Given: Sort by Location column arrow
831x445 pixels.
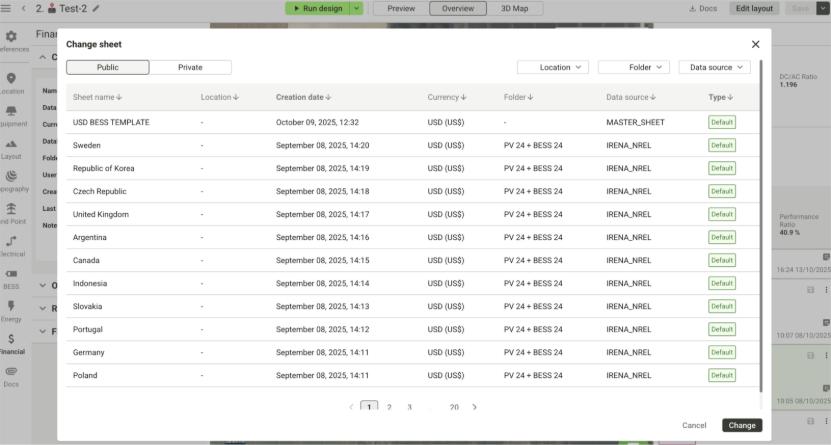Looking at the screenshot, I should click(x=236, y=97).
